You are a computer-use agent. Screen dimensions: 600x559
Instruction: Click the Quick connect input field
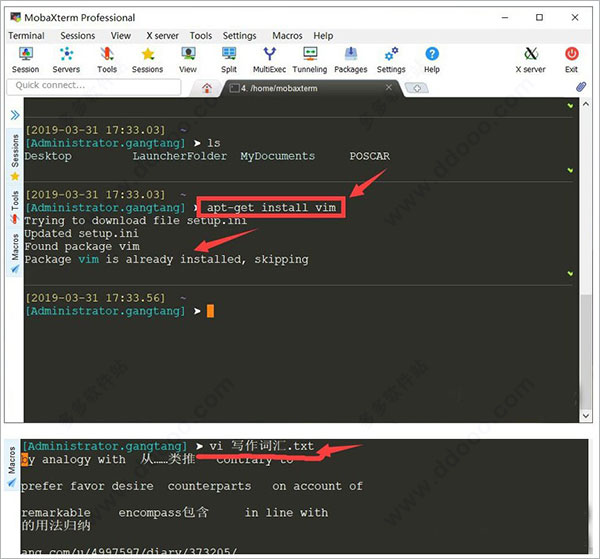95,86
